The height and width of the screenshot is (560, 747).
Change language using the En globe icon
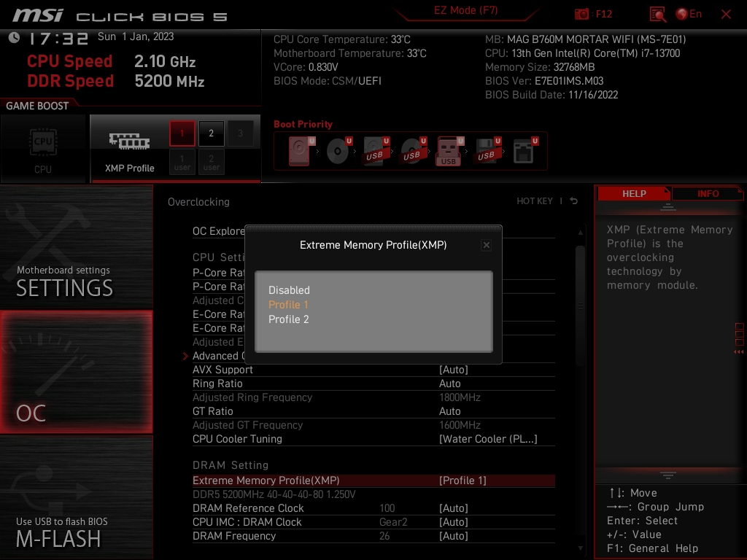(689, 14)
